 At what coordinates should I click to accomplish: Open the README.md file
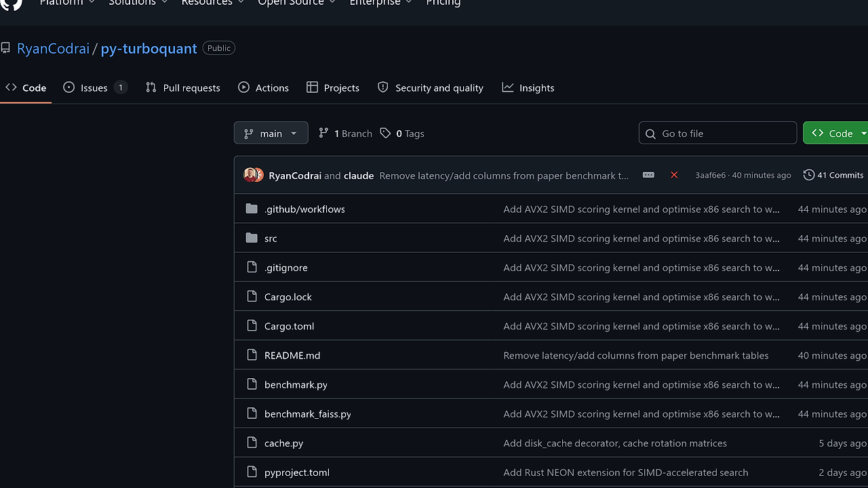[292, 354]
